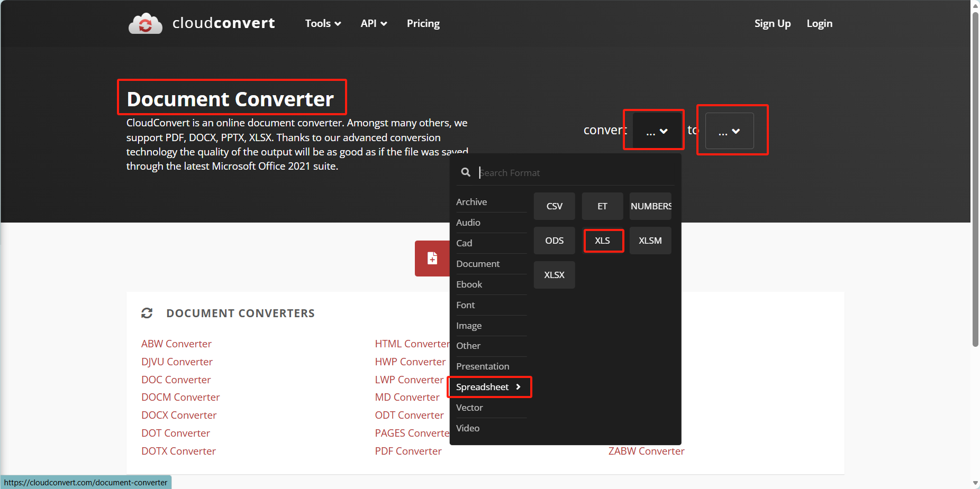Open the target format dropdown after 'to'
The height and width of the screenshot is (489, 980).
[729, 131]
